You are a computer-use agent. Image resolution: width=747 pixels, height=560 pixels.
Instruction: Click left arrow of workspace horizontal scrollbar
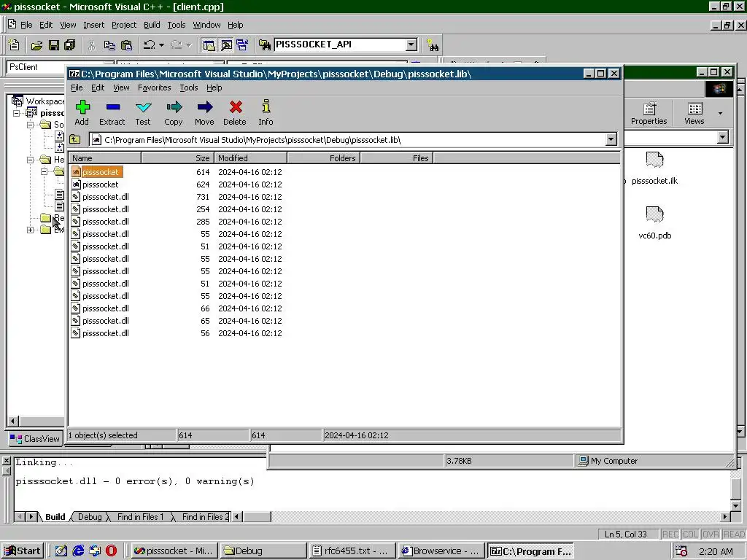[13, 421]
